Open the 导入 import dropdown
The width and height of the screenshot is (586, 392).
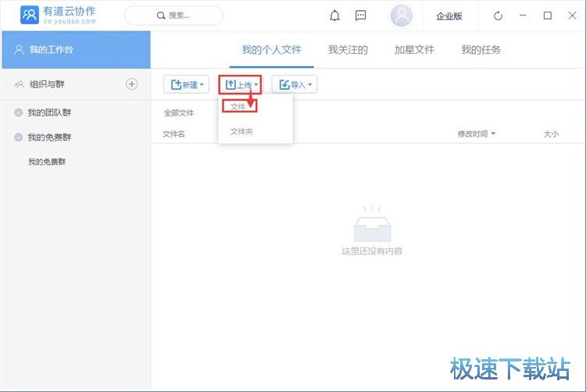(x=295, y=84)
